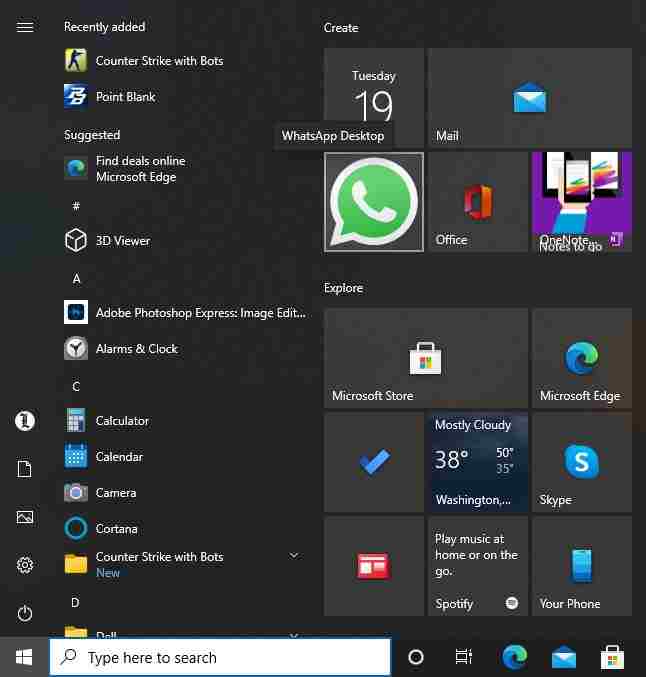
Task: Open Task View on the taskbar
Action: coord(464,657)
